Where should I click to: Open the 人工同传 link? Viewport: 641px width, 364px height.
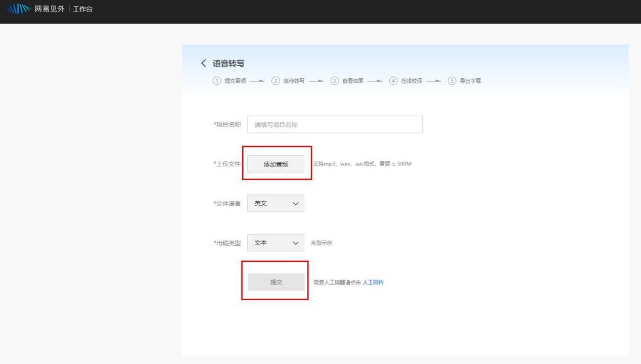pyautogui.click(x=373, y=283)
